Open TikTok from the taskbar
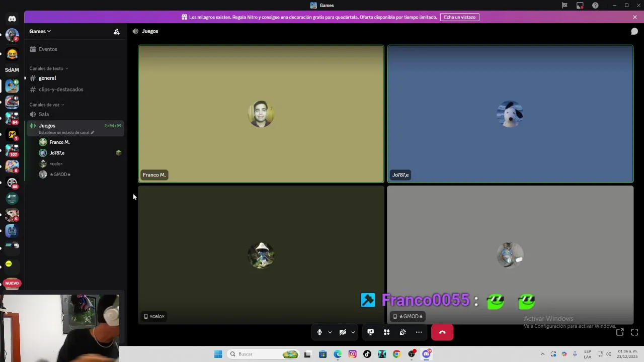This screenshot has height=362, width=644. coord(367,354)
